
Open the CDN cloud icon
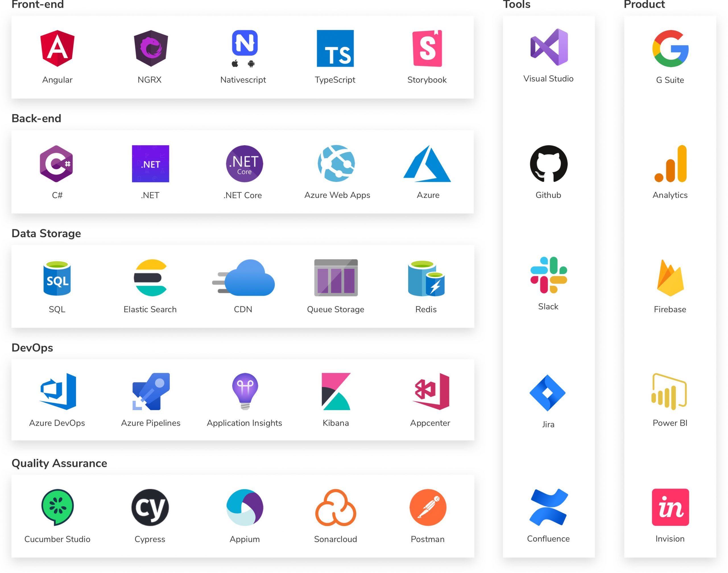click(243, 278)
